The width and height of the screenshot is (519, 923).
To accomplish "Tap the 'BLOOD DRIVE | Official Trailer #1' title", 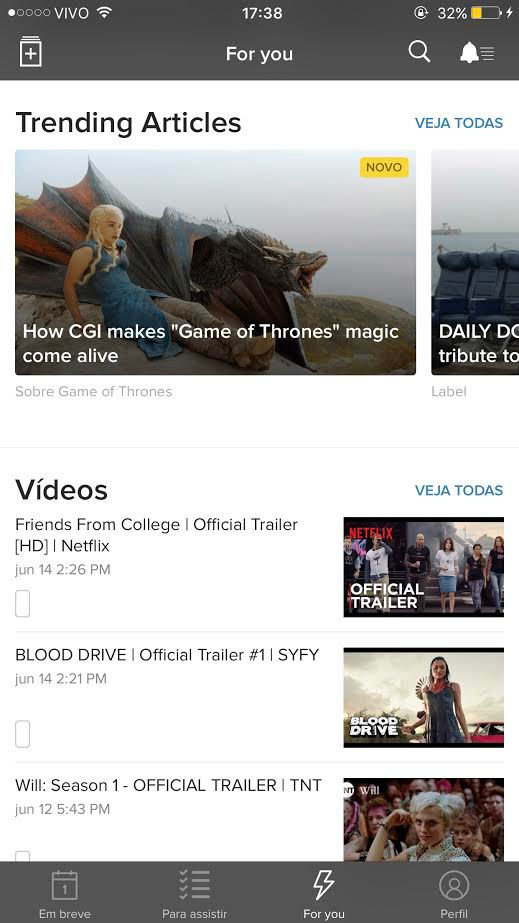I will coord(167,655).
